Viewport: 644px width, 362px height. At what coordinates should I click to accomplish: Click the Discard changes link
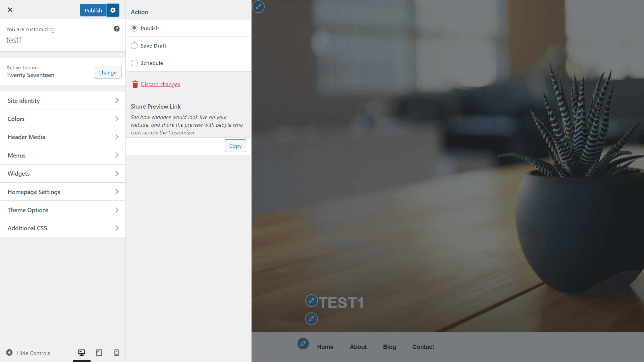click(x=160, y=84)
